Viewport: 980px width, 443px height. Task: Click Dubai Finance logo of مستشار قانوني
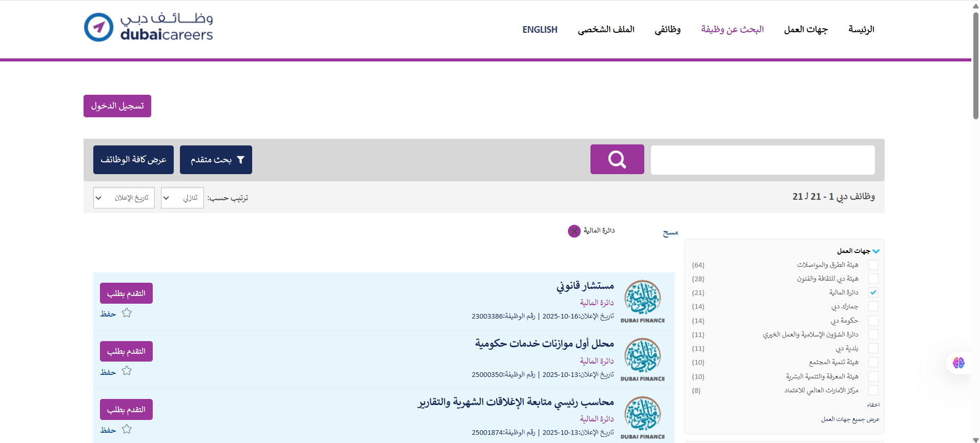click(x=642, y=301)
